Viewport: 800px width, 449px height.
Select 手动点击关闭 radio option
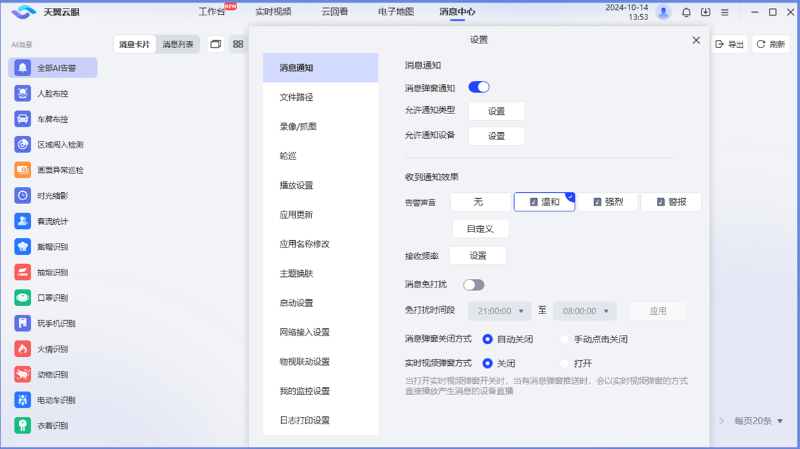pyautogui.click(x=564, y=339)
